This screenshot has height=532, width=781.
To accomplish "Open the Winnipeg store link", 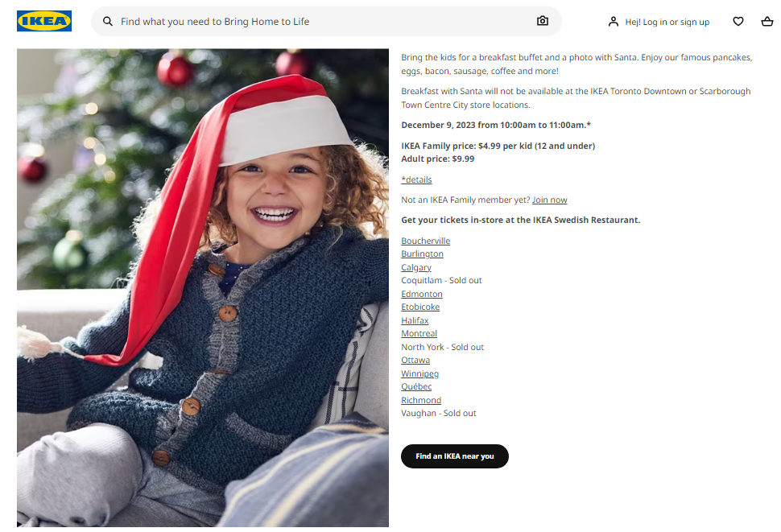I will pos(419,373).
